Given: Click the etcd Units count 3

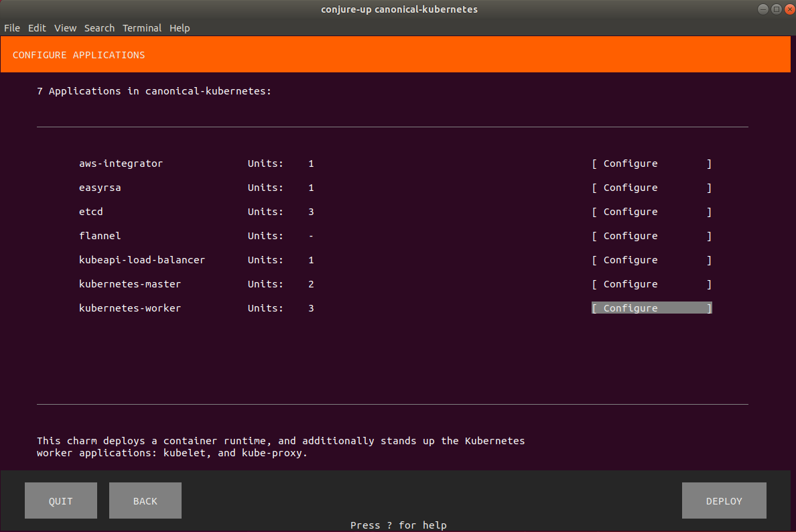Looking at the screenshot, I should pos(311,212).
